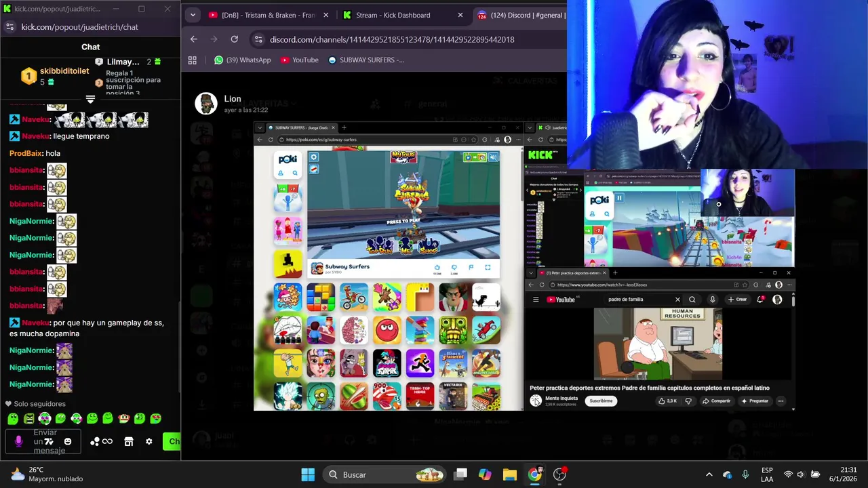This screenshot has height=488, width=868.
Task: Click Lion's Discord avatar
Action: click(206, 103)
